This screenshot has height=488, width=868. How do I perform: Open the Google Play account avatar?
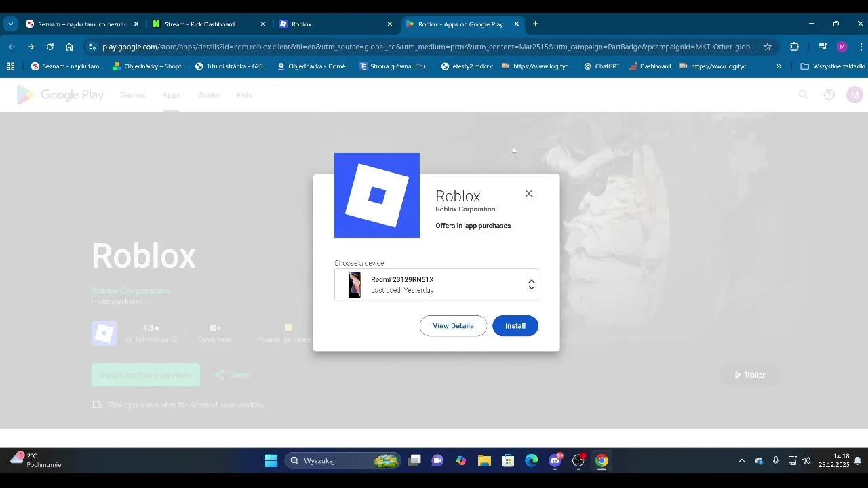[854, 95]
